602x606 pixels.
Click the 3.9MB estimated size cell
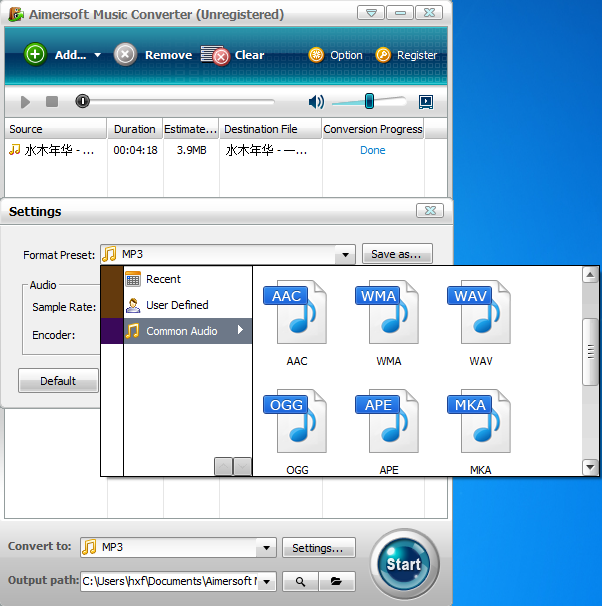point(191,150)
